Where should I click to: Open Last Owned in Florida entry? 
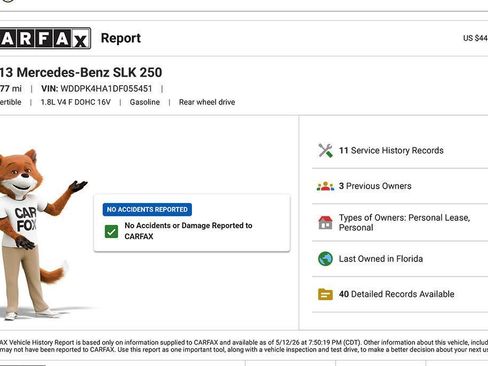point(381,259)
